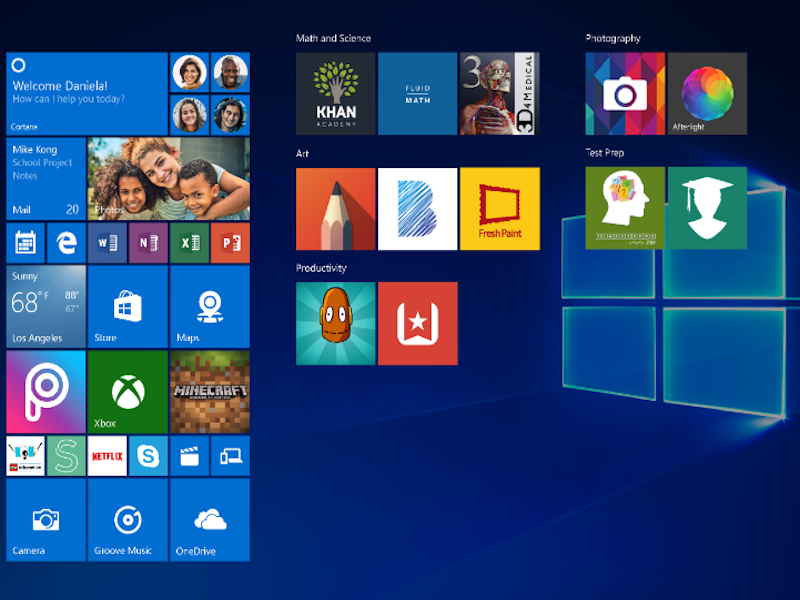The image size is (800, 600).
Task: Launch the Calendar tile
Action: (26, 243)
